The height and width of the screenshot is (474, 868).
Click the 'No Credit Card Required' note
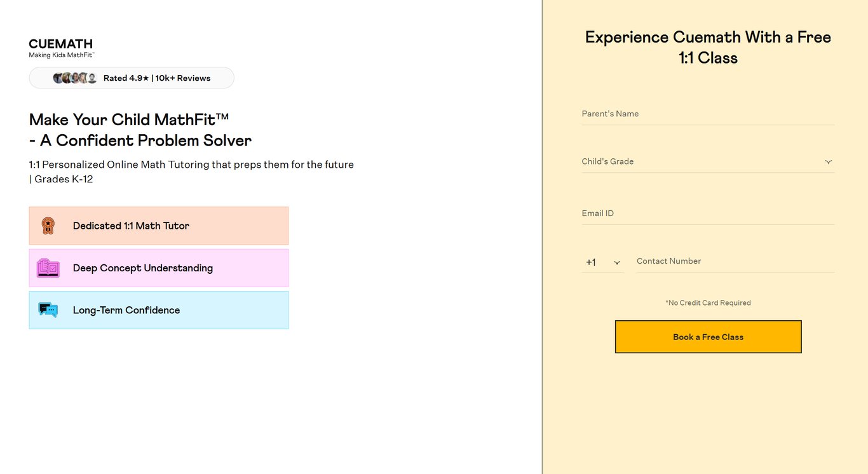[708, 303]
